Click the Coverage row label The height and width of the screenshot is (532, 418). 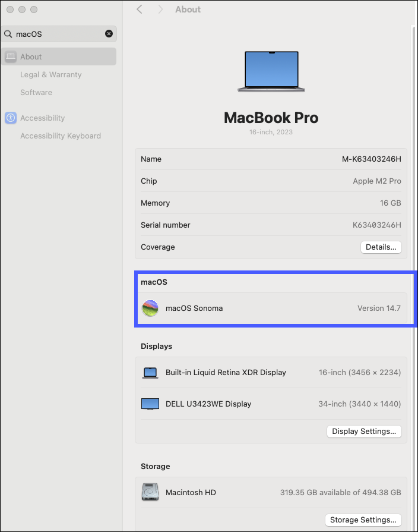157,247
